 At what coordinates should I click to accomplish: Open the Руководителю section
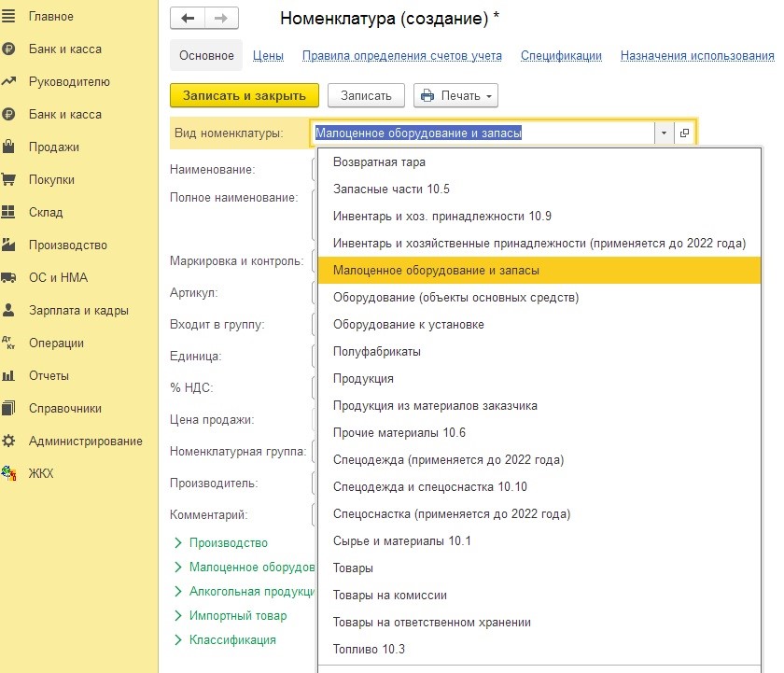69,81
